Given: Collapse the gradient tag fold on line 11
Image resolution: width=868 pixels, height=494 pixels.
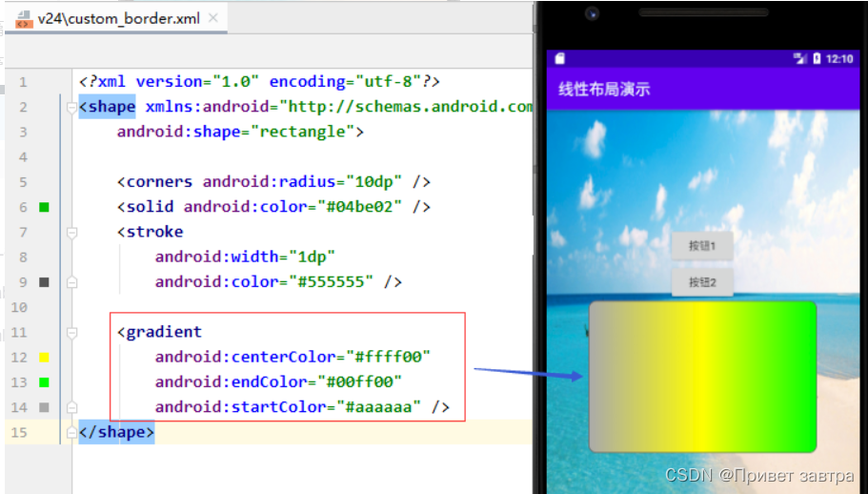Looking at the screenshot, I should tap(71, 333).
